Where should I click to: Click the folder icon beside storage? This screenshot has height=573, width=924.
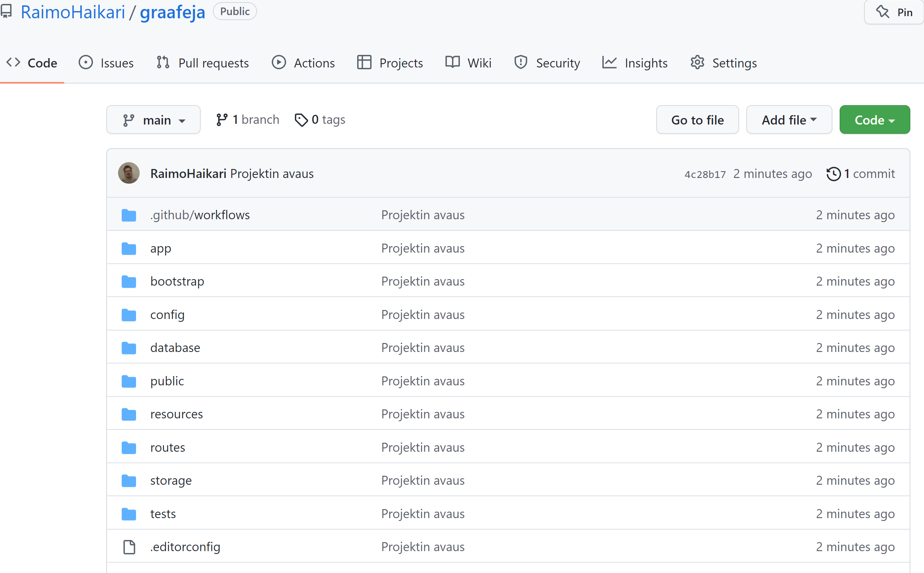(129, 480)
